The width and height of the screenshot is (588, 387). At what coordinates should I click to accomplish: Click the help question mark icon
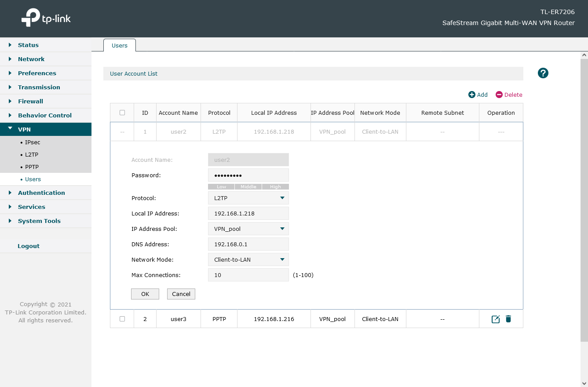coord(543,73)
